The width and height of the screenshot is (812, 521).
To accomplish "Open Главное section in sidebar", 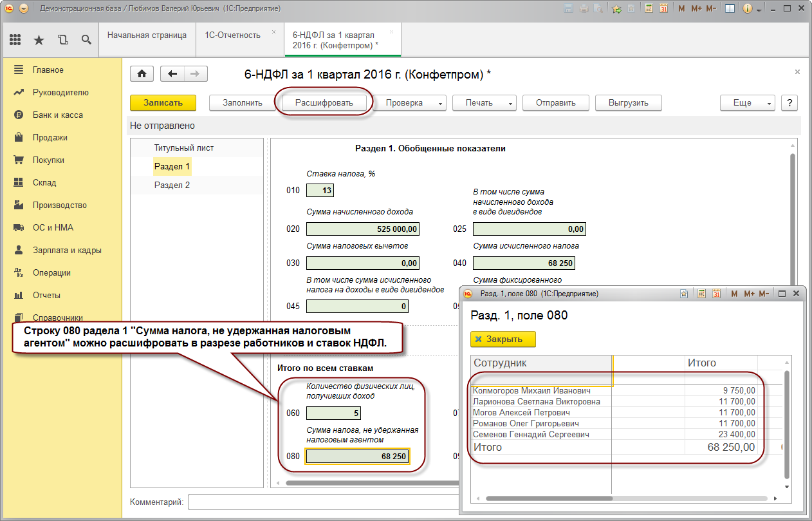I will point(48,70).
